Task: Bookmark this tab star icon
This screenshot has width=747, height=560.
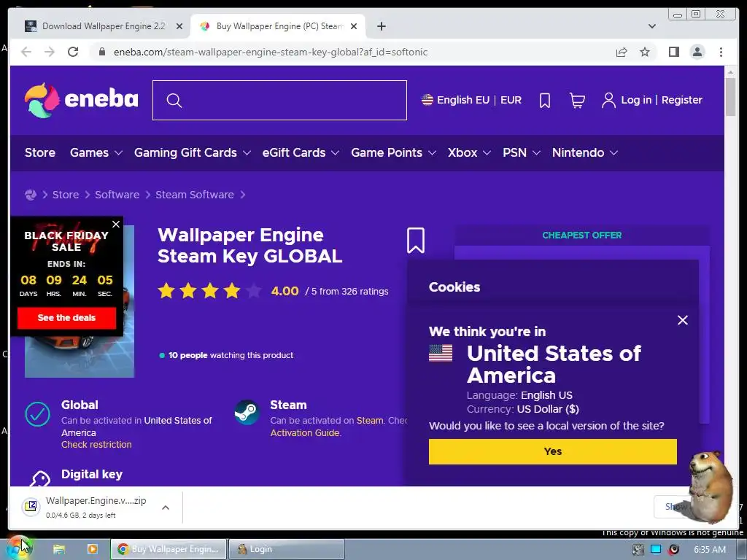Action: 645,52
